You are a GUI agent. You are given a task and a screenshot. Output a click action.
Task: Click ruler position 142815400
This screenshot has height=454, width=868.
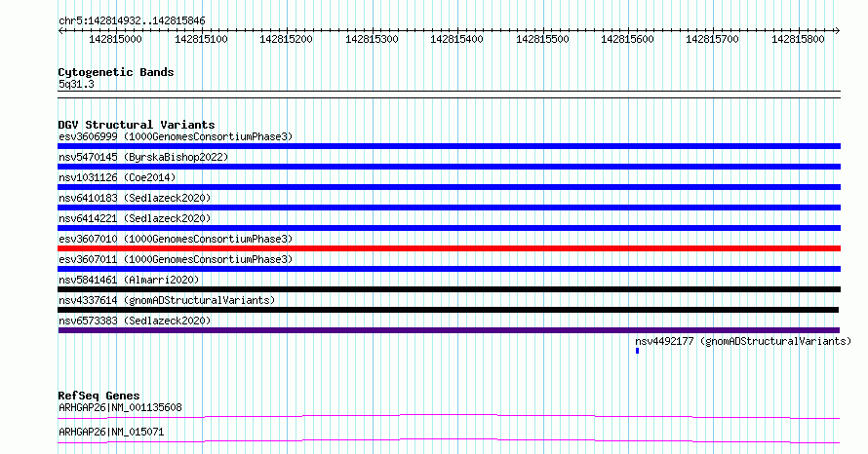456,39
